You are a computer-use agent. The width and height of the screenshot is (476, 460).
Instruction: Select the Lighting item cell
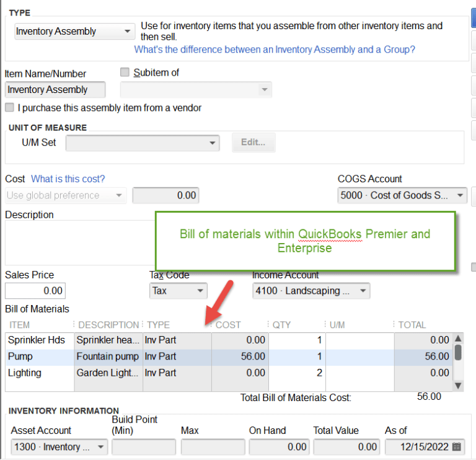coord(40,373)
